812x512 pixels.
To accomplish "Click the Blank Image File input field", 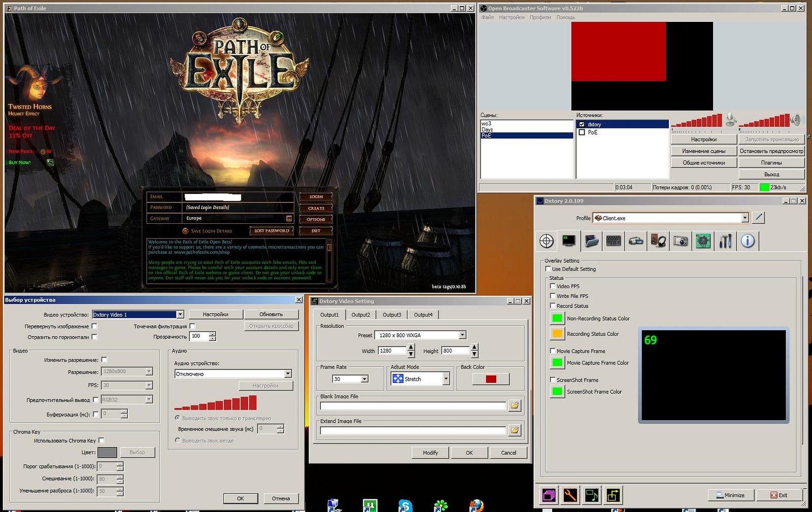I will pyautogui.click(x=413, y=405).
